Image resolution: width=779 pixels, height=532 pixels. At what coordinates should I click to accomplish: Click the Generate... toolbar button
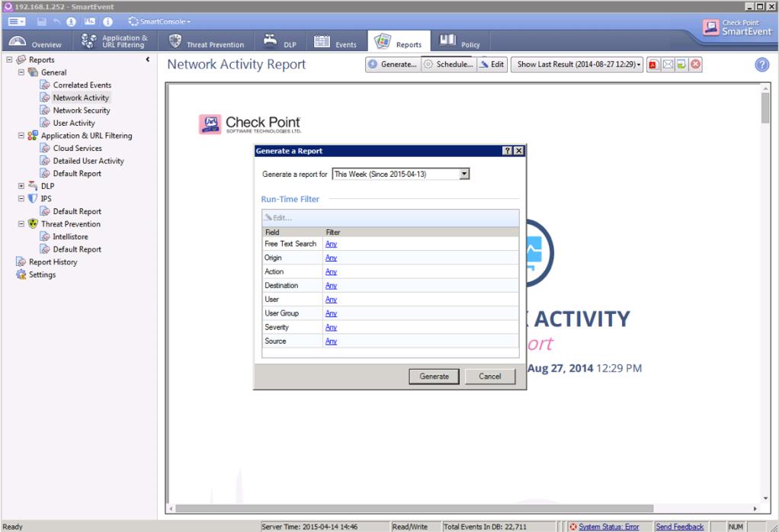click(393, 65)
